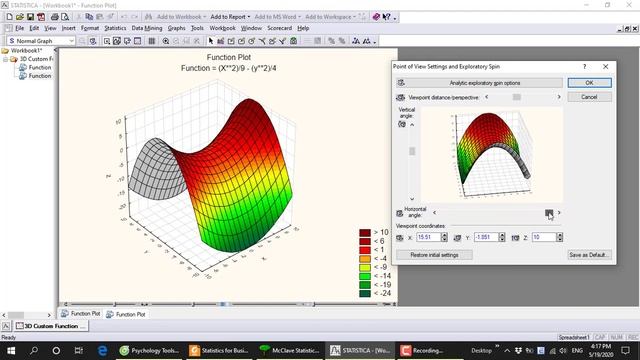The height and width of the screenshot is (360, 640).
Task: Click the 3D Custom Function taskbar button
Action: (x=51, y=326)
